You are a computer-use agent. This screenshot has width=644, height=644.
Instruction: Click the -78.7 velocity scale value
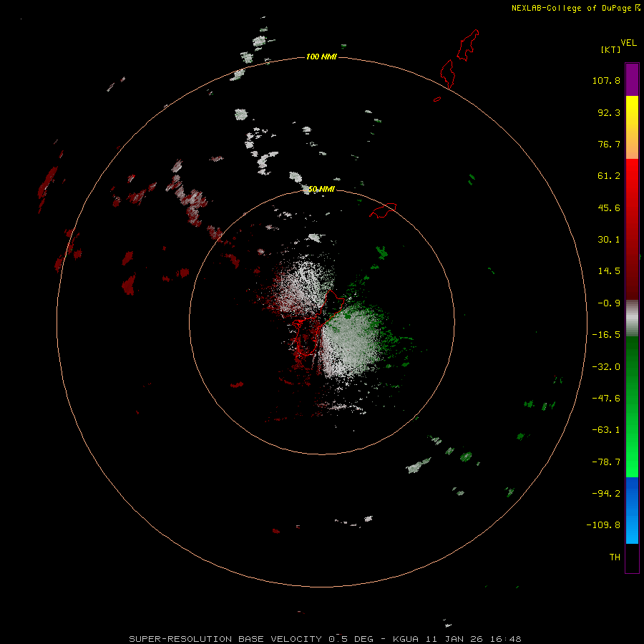(606, 462)
